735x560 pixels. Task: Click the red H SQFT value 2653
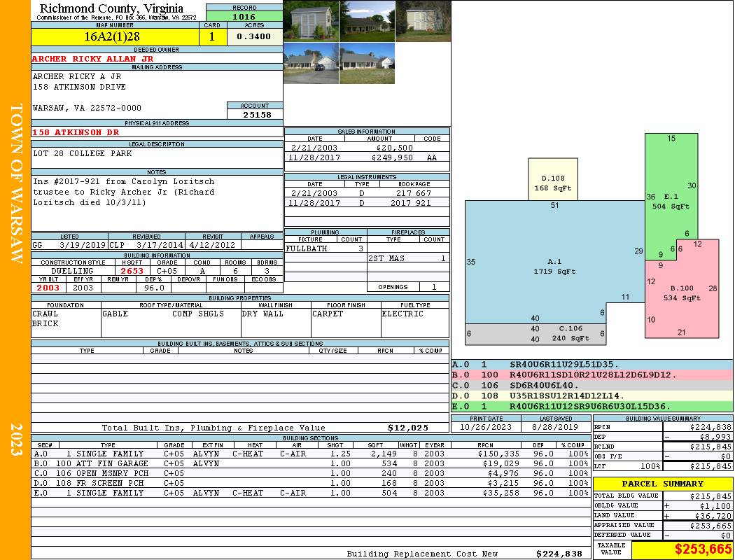tap(132, 271)
